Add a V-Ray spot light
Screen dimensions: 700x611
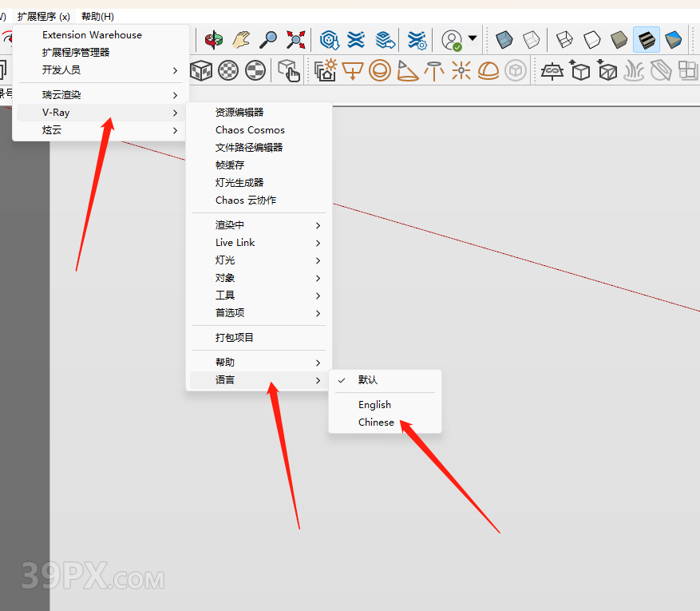407,70
